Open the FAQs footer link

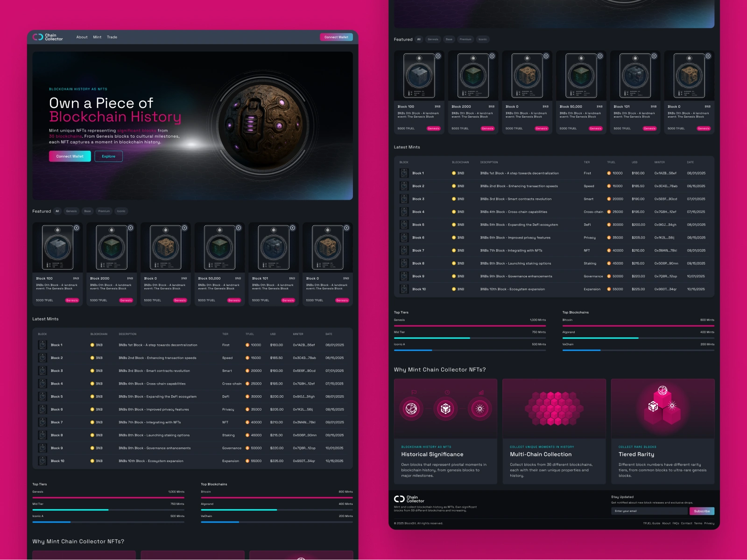point(676,524)
